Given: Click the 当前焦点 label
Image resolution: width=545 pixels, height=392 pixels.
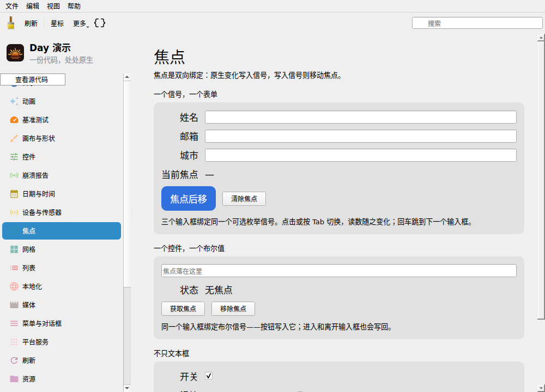Looking at the screenshot, I should click(x=180, y=174).
